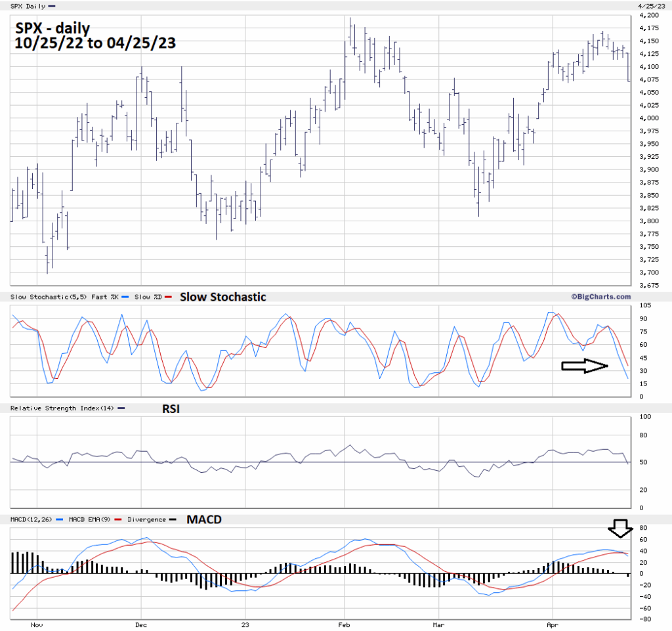
Task: Click the bold Slow Stochastic heading
Action: [223, 297]
